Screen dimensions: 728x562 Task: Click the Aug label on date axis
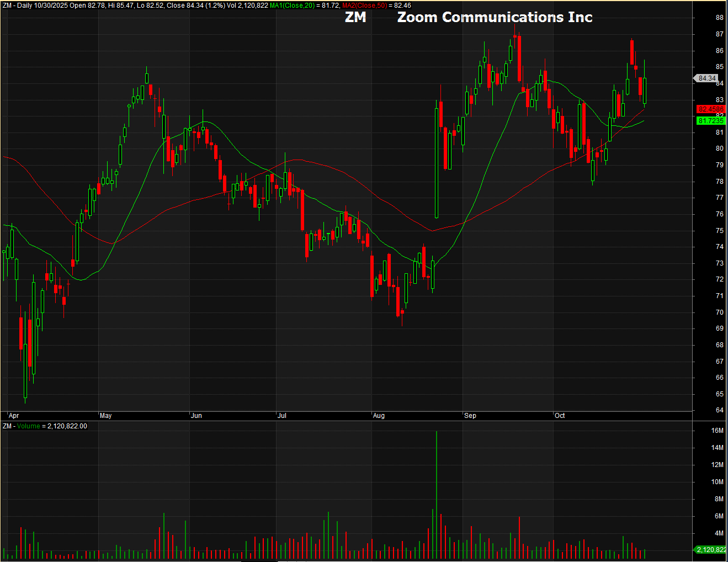[x=379, y=416]
